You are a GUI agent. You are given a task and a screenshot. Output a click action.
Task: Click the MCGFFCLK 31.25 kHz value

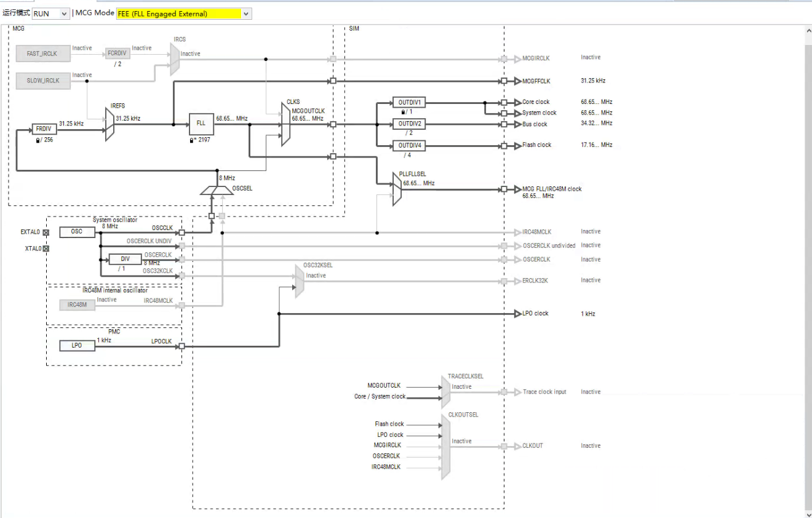click(x=593, y=81)
